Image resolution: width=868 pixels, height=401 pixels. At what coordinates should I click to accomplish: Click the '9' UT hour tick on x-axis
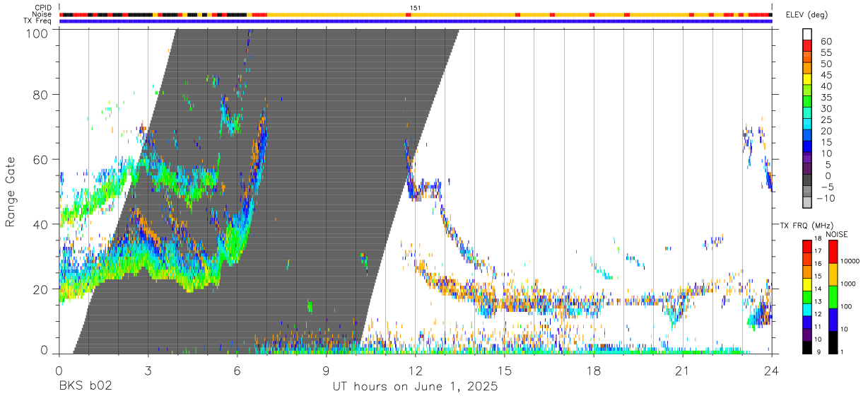(326, 371)
